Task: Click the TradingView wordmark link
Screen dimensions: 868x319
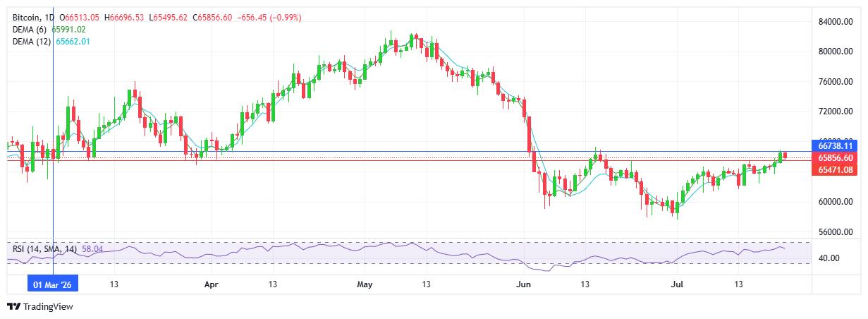Action: click(x=48, y=307)
